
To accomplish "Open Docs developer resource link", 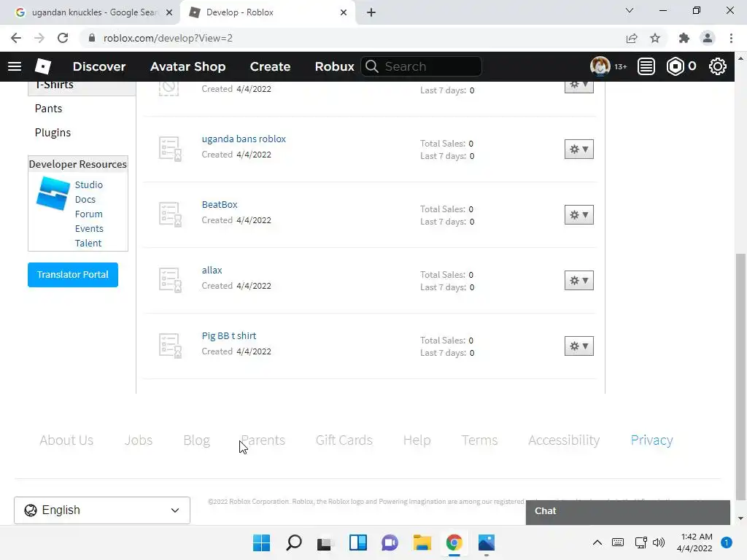I will coord(85,200).
